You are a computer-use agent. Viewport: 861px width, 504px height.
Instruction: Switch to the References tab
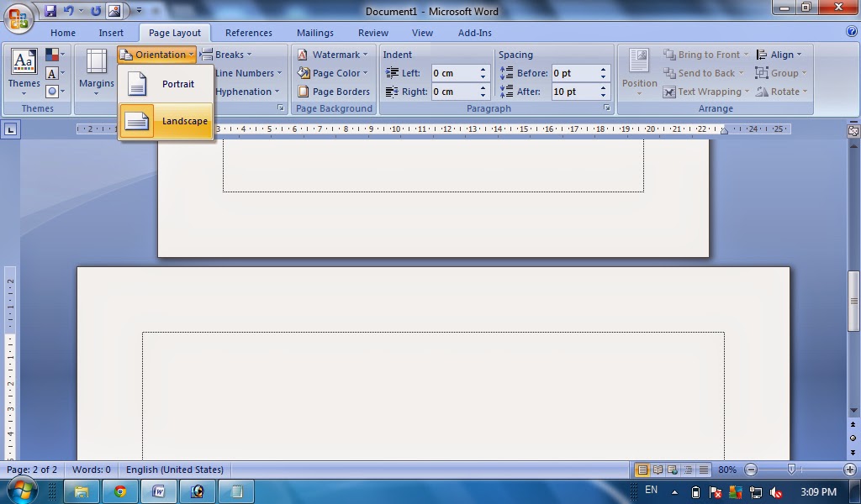point(248,32)
